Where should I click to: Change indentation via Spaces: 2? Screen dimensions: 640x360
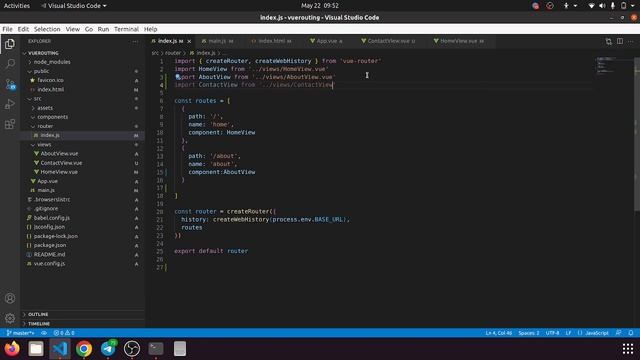[529, 333]
